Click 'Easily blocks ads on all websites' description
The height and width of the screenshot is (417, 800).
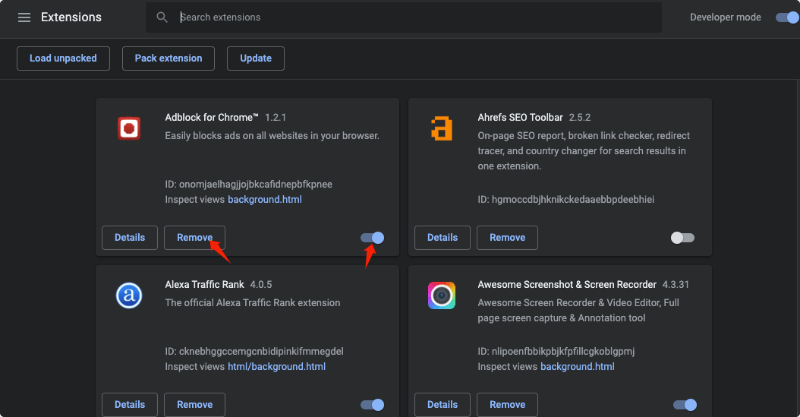click(272, 136)
